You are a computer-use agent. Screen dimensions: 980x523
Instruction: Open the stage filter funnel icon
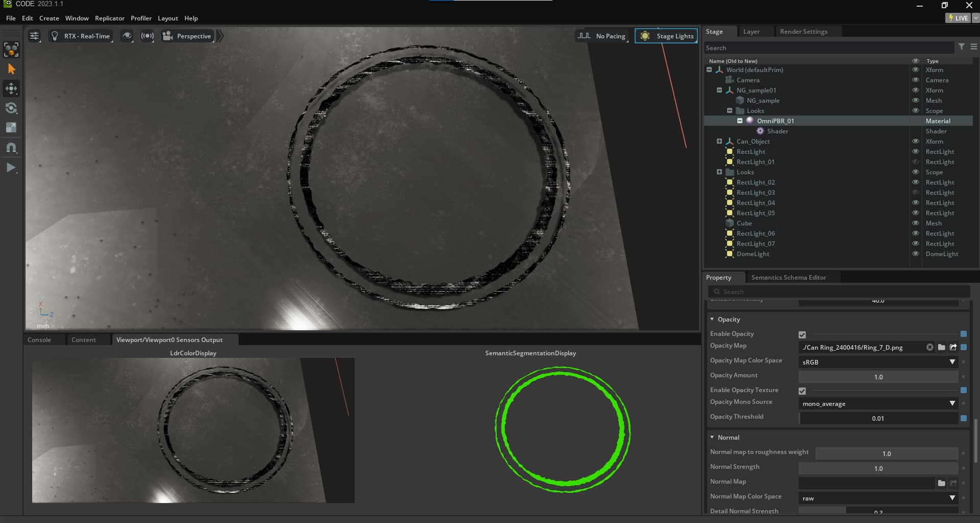[962, 47]
